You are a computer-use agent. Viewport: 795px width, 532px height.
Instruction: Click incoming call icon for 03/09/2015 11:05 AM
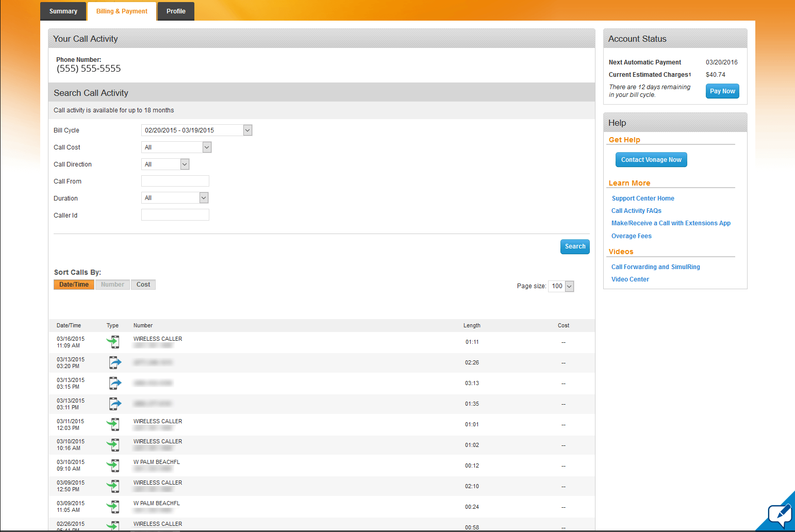pyautogui.click(x=113, y=507)
